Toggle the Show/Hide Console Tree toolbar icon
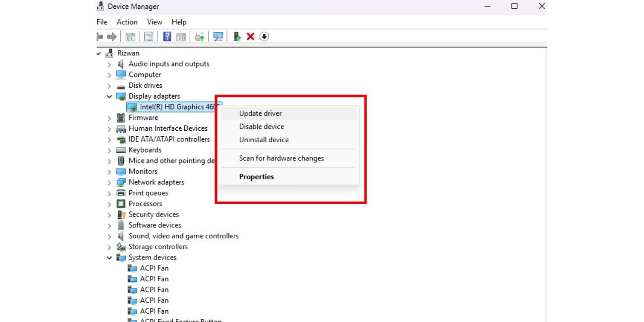This screenshot has width=644, height=322. coord(130,37)
